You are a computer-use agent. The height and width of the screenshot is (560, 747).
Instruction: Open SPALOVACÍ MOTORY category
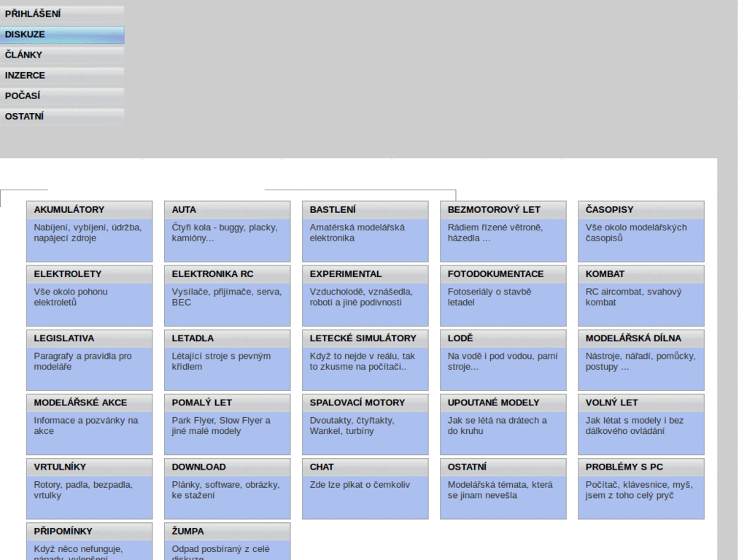357,402
